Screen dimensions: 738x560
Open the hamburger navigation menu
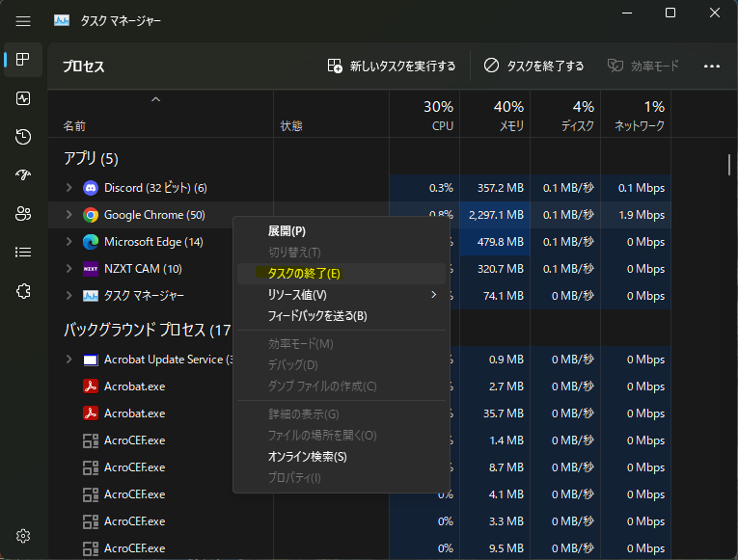click(x=22, y=21)
